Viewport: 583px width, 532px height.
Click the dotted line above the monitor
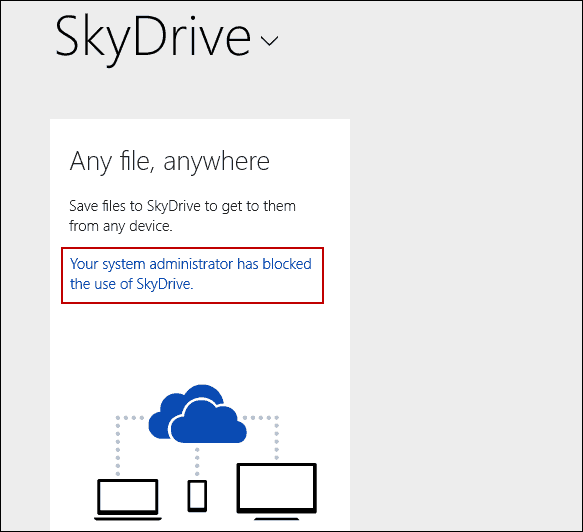276,438
